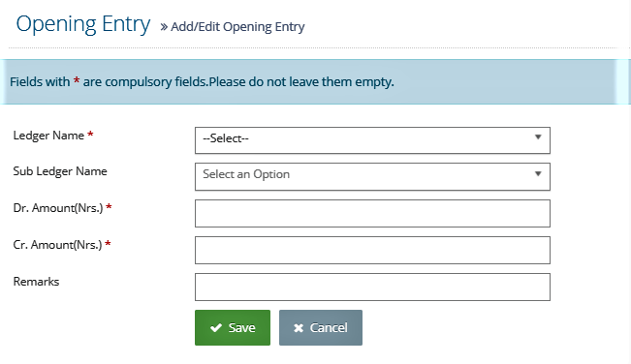Cancel the opening entry form
Screen dimensions: 631x364
[321, 327]
